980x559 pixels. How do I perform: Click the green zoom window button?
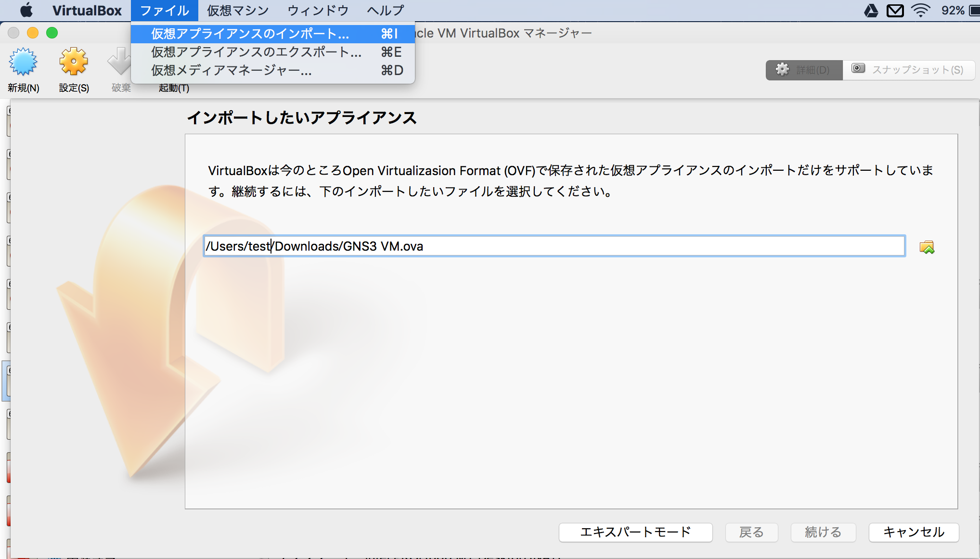click(x=52, y=33)
